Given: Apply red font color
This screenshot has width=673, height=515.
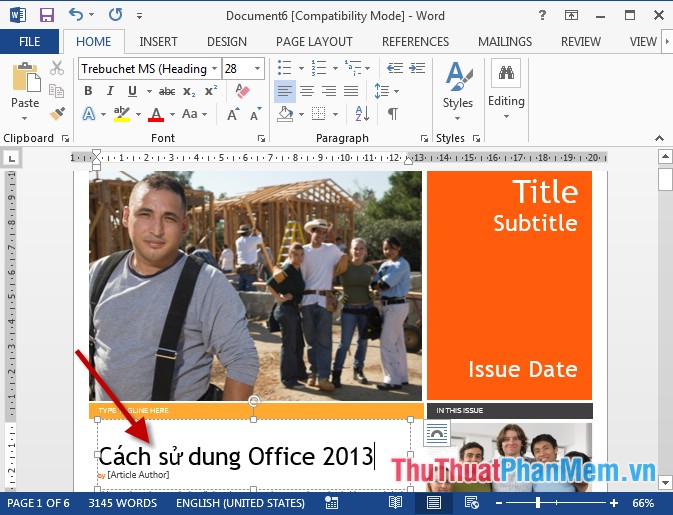Looking at the screenshot, I should coord(156,114).
